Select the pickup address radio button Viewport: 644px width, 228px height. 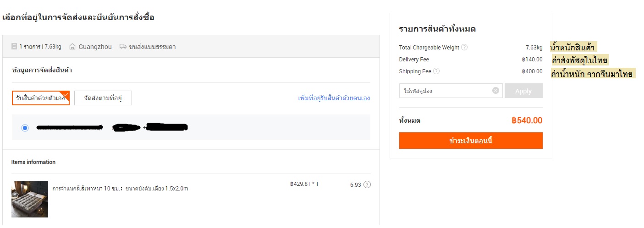tap(25, 128)
